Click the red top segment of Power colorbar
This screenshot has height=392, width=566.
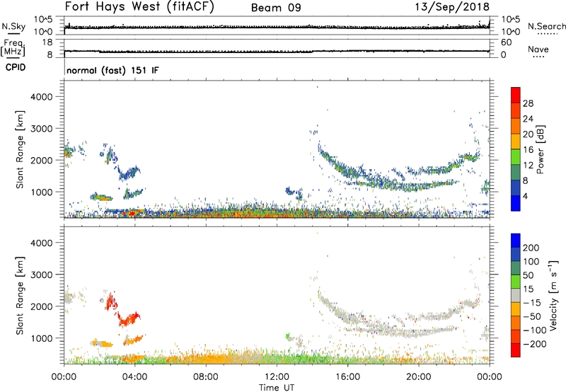click(516, 95)
